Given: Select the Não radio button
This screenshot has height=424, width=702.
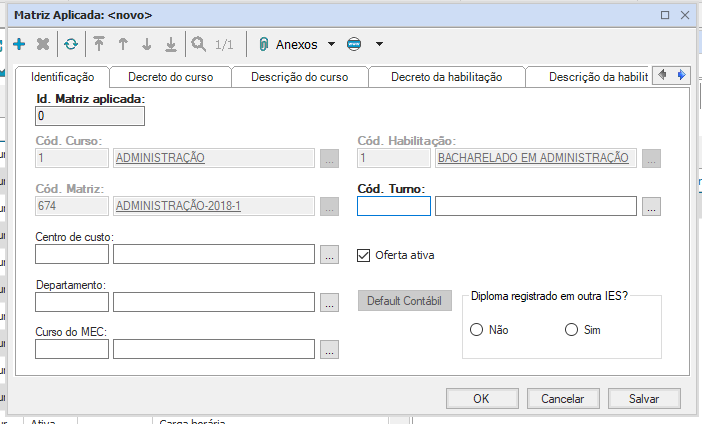Looking at the screenshot, I should tap(477, 330).
